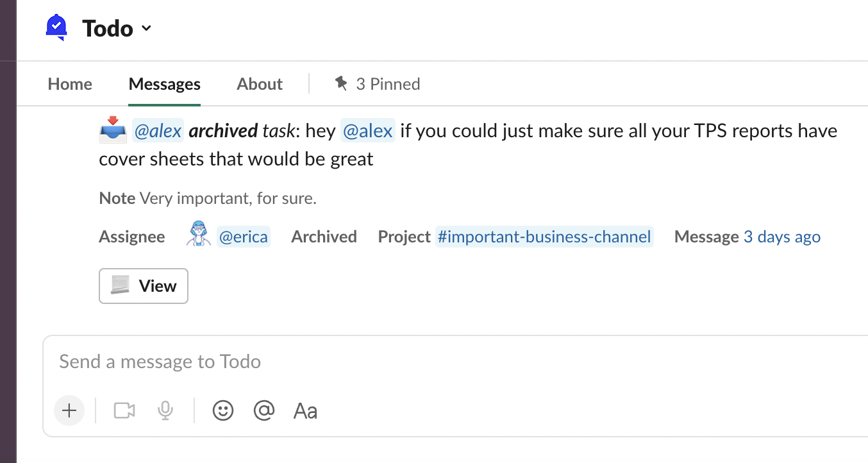868x463 pixels.
Task: Open the About tab
Action: (x=260, y=84)
